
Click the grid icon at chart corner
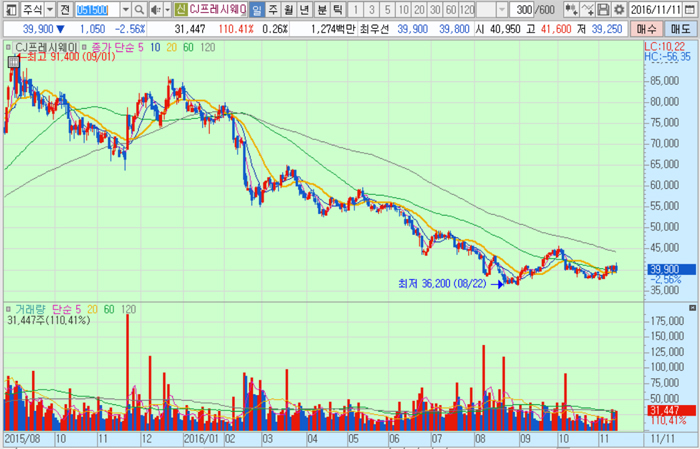pos(6,46)
